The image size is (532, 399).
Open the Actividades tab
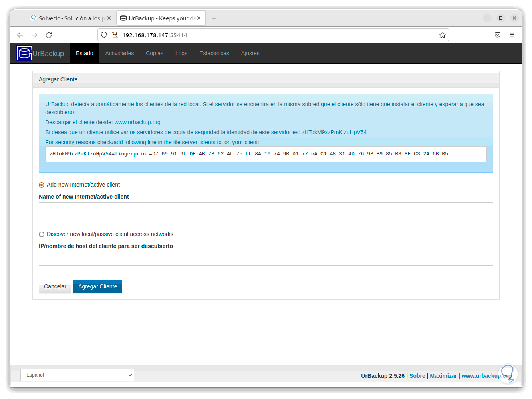119,53
